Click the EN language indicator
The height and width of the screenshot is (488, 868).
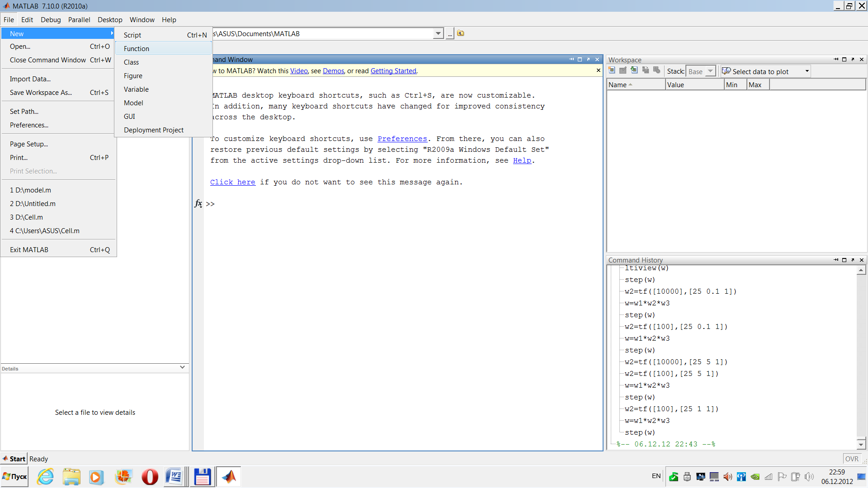click(x=656, y=476)
